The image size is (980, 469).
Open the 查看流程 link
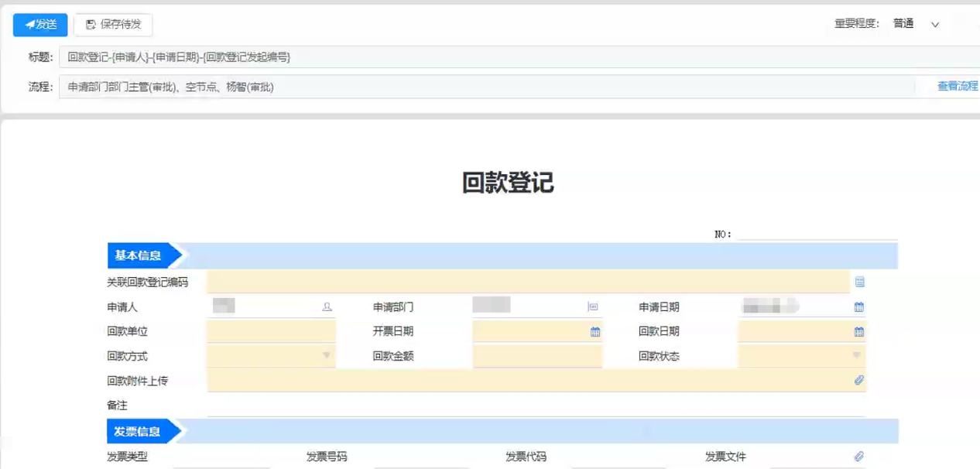(x=958, y=87)
